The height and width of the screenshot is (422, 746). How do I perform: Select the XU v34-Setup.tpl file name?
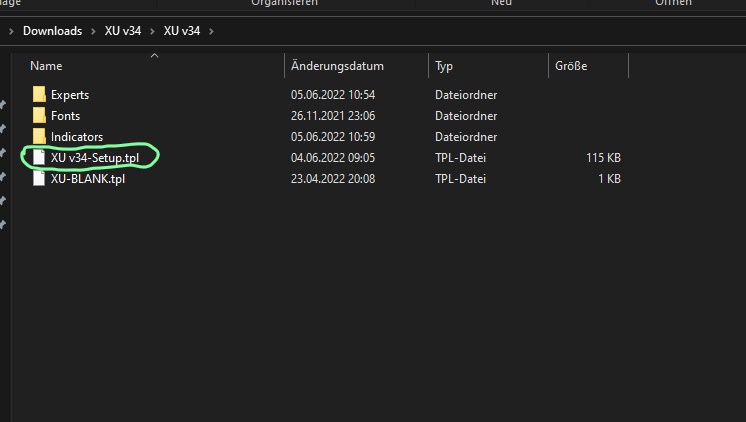coord(96,158)
